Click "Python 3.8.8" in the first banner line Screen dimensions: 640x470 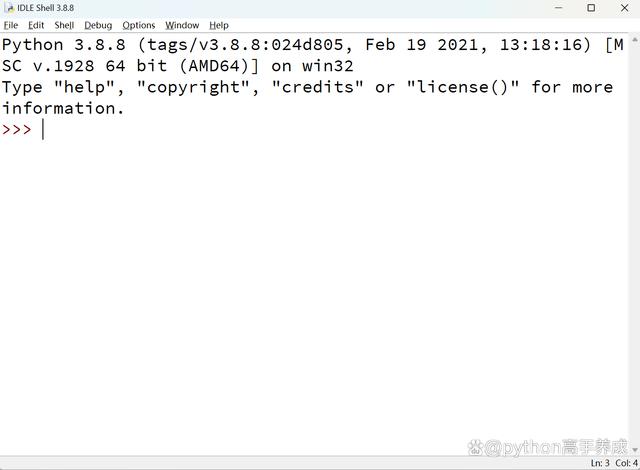[x=64, y=45]
